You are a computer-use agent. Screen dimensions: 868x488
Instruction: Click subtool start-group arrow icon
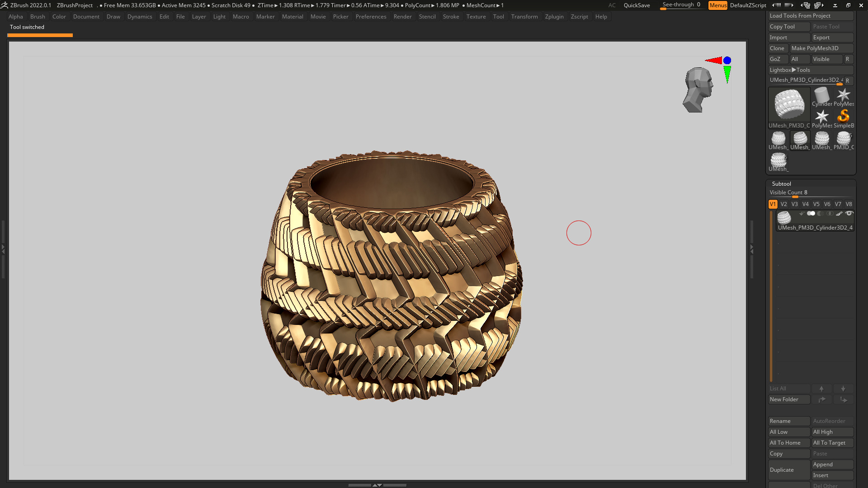tap(802, 213)
